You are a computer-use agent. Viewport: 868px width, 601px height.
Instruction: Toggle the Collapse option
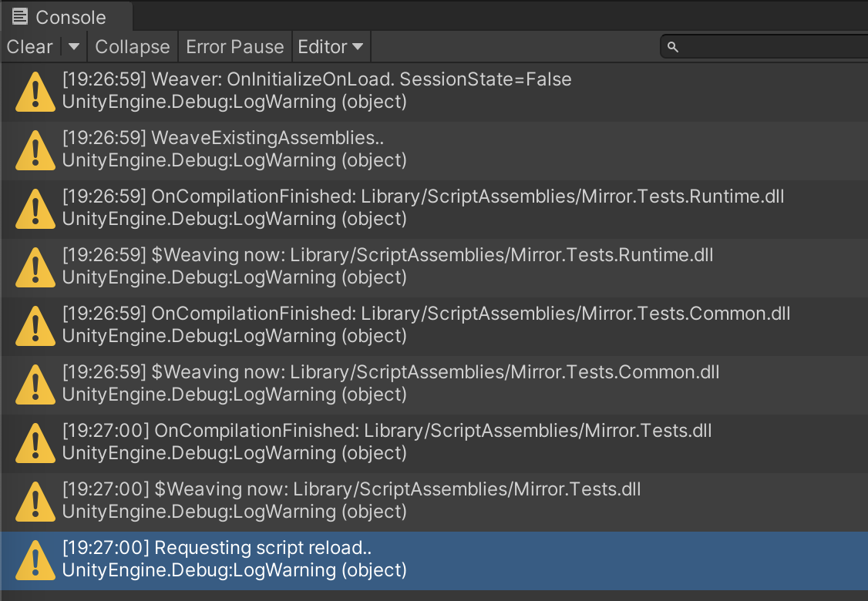(132, 47)
